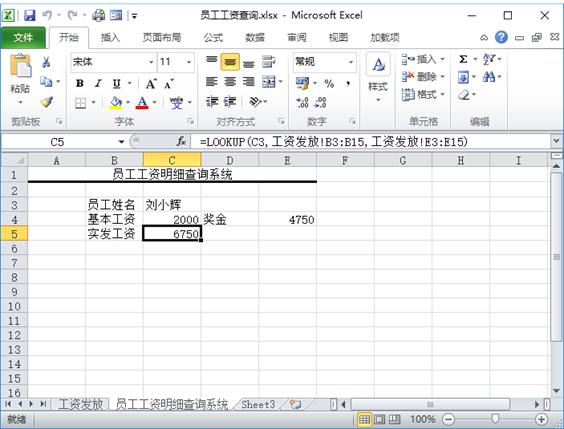564x429 pixels.
Task: Toggle Underline formatting
Action: click(116, 83)
